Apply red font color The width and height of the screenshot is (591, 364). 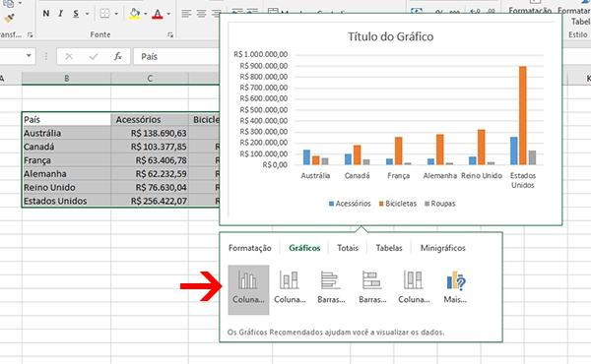click(158, 14)
